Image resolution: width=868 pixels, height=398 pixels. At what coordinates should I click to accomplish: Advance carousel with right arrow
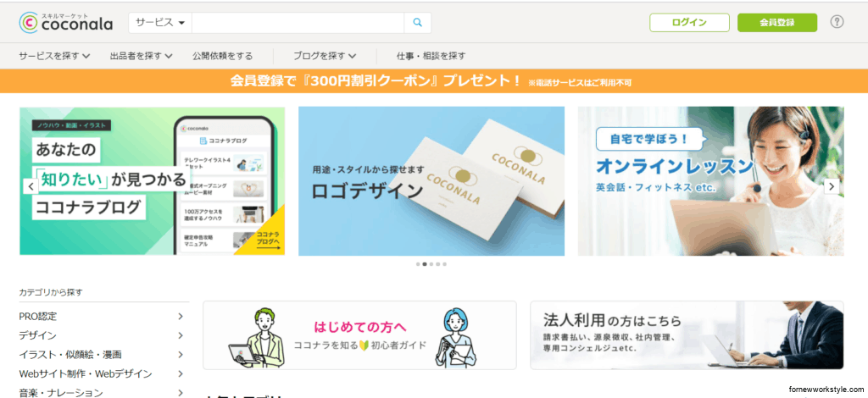[x=832, y=187]
